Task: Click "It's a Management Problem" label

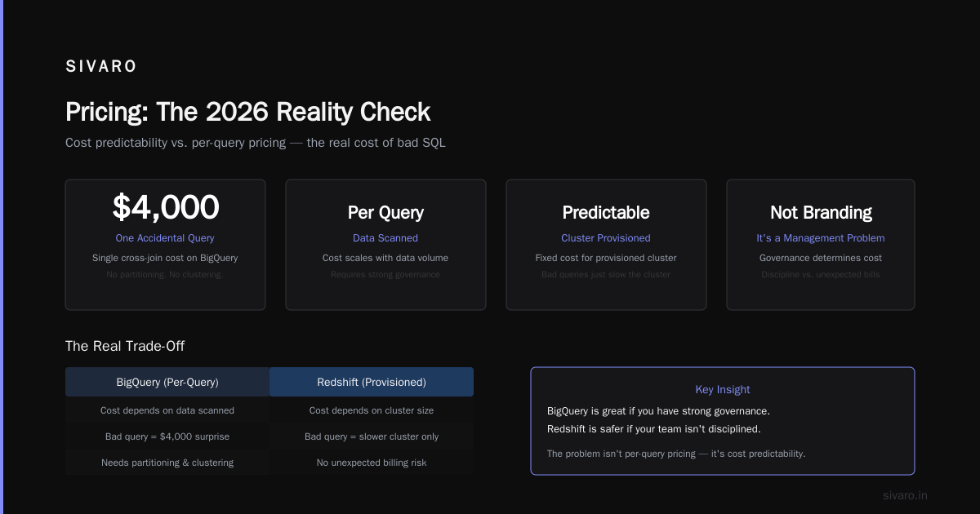Action: [x=821, y=238]
